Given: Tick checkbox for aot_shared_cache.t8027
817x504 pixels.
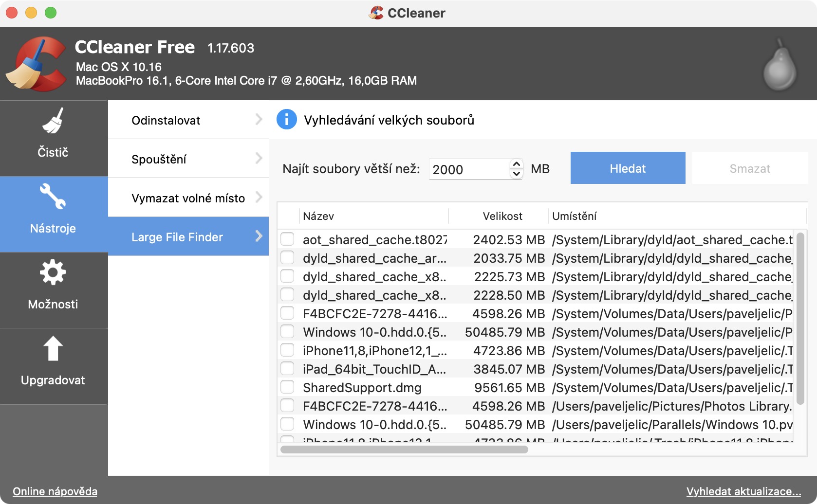Looking at the screenshot, I should 287,239.
